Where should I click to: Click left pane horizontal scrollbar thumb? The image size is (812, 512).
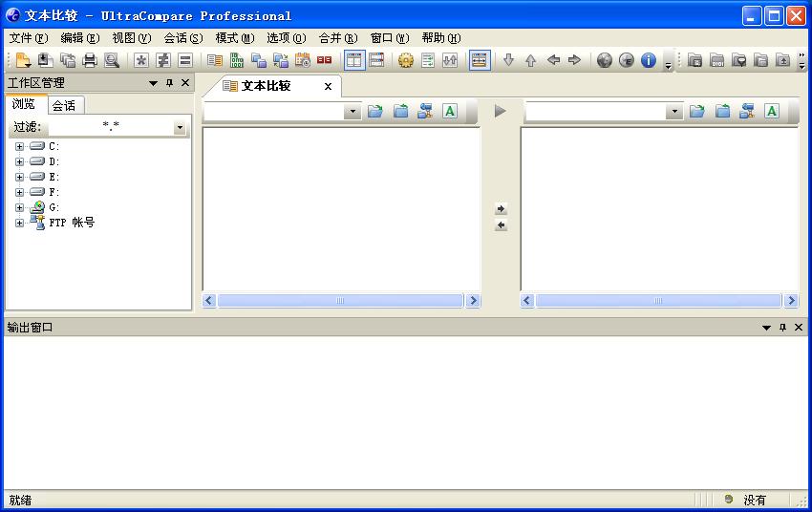coord(340,301)
